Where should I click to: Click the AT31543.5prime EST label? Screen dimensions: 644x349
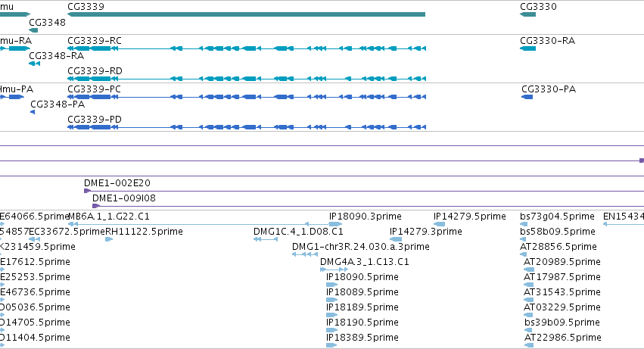tap(562, 292)
